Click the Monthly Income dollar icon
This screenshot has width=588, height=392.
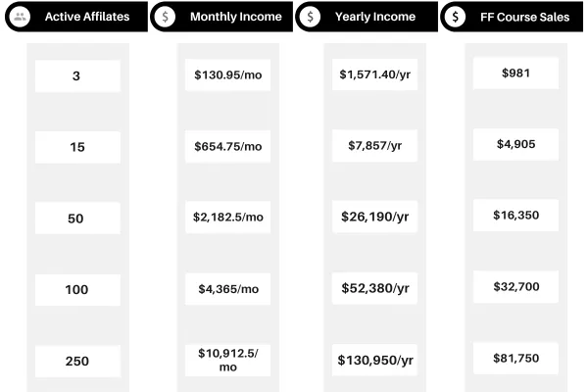(x=167, y=17)
